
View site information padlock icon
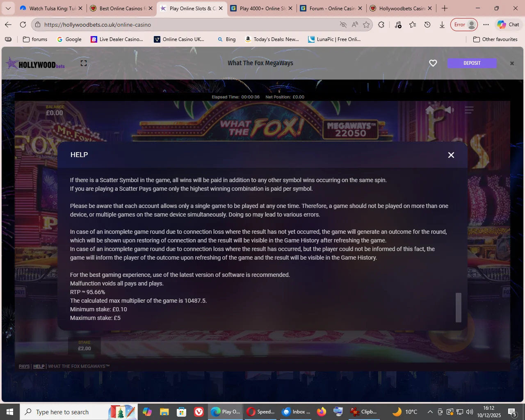(38, 25)
